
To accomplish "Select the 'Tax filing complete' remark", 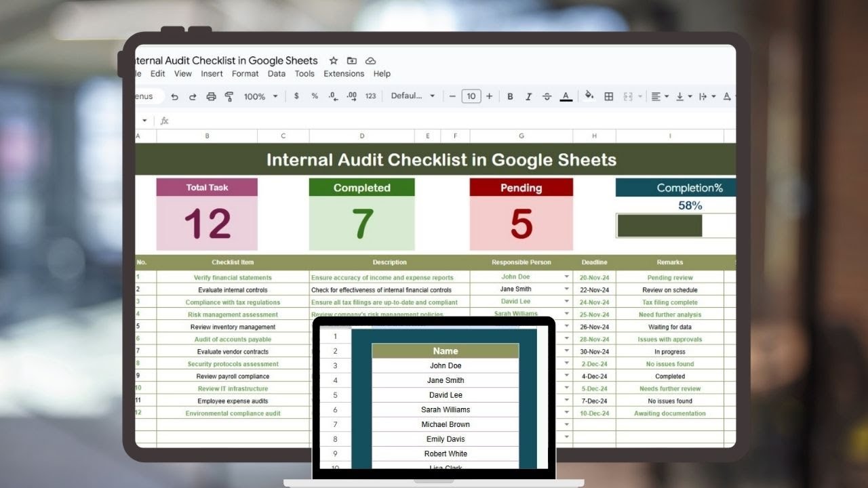I will click(x=670, y=302).
